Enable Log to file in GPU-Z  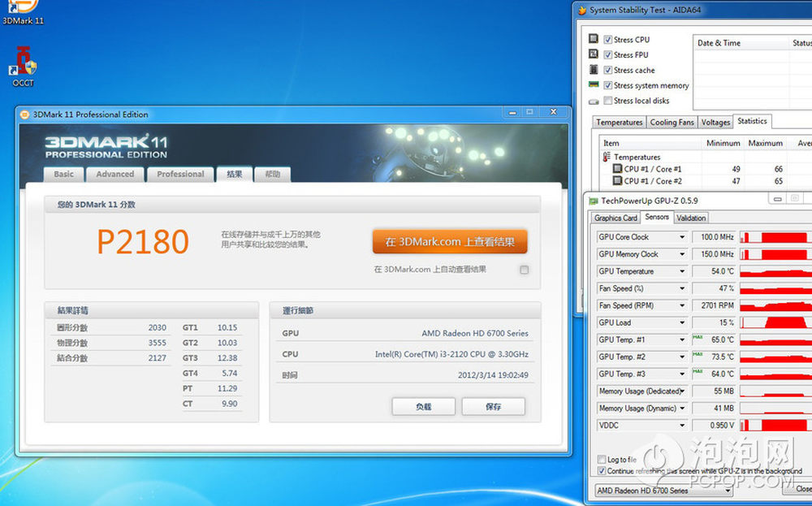point(601,460)
